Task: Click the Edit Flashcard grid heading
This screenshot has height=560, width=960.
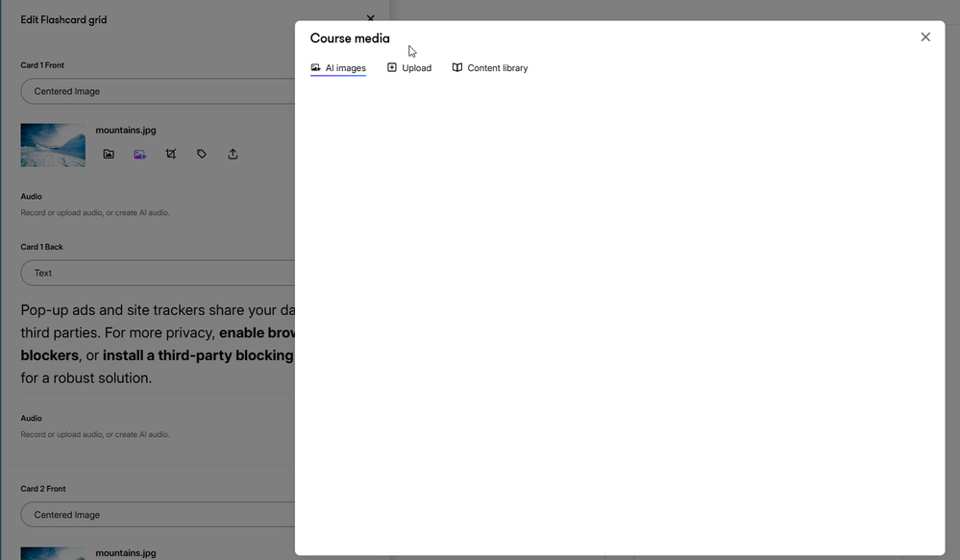Action: point(63,19)
